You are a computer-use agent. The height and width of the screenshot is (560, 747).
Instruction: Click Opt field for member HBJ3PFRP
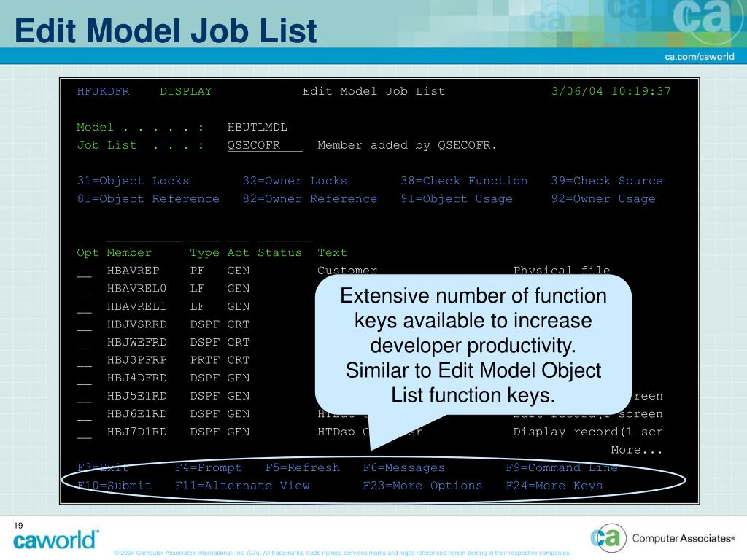pyautogui.click(x=85, y=360)
